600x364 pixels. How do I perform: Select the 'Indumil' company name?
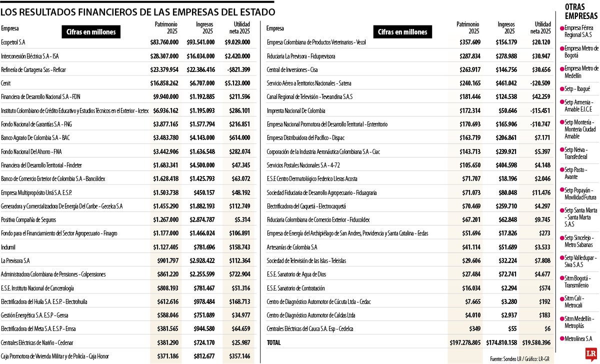click(8, 247)
